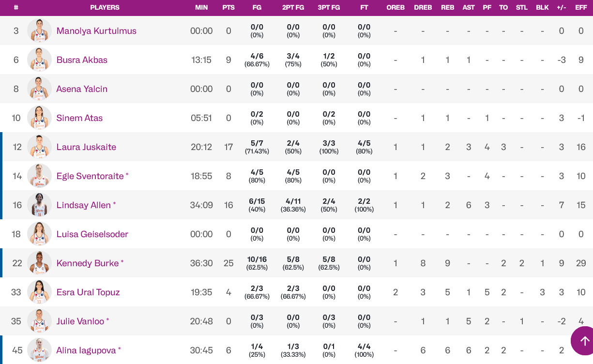Image resolution: width=593 pixels, height=364 pixels.
Task: Open Asena Yalcin's profile link
Action: pyautogui.click(x=82, y=89)
